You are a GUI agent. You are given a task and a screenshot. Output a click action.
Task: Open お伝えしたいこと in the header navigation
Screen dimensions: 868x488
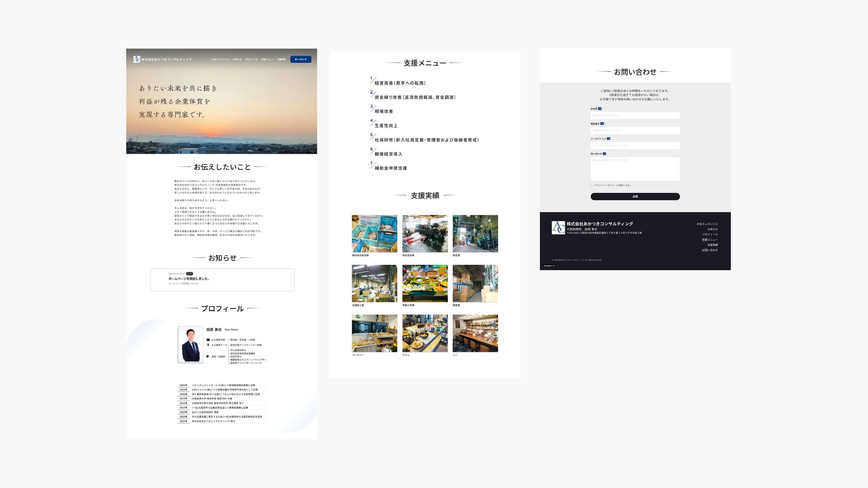pyautogui.click(x=220, y=60)
